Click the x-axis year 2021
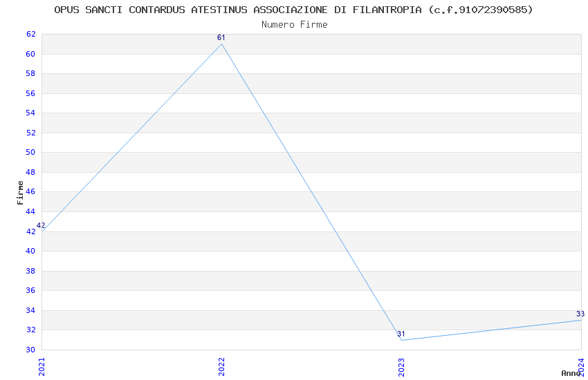This screenshot has width=588, height=380. pos(42,367)
